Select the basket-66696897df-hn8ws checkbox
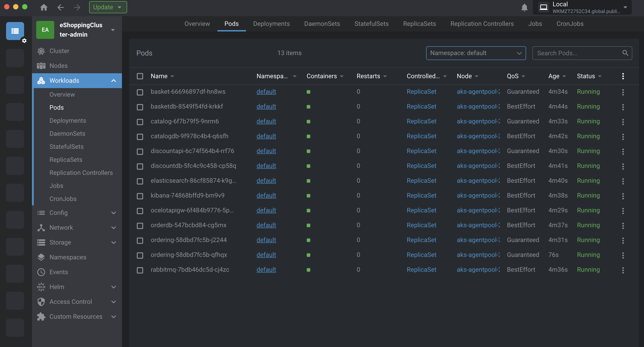 [140, 92]
